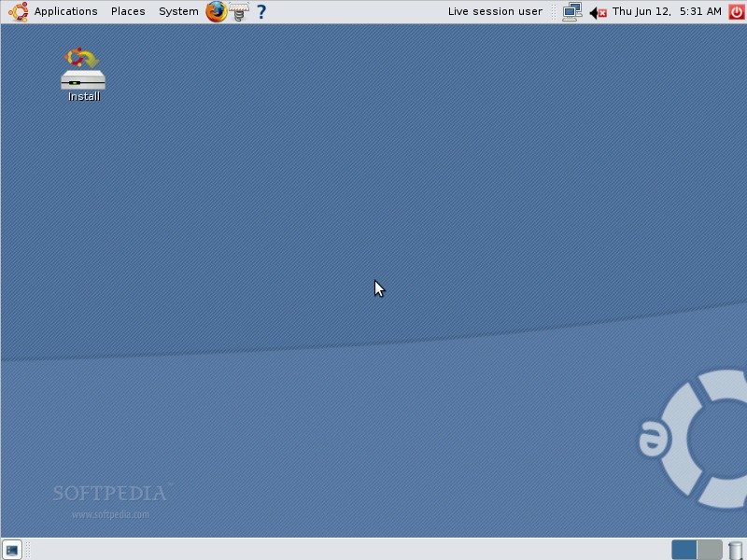The width and height of the screenshot is (747, 560).
Task: Open the Places menu
Action: click(128, 11)
